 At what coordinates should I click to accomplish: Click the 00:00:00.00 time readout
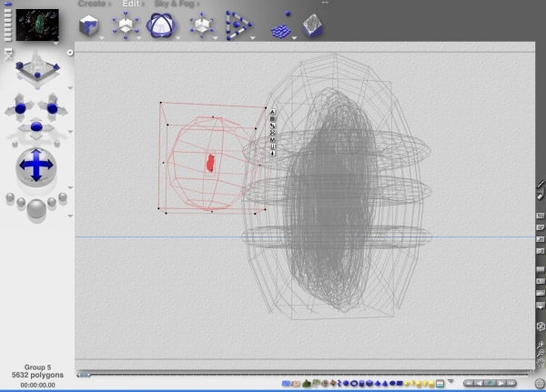pyautogui.click(x=37, y=385)
